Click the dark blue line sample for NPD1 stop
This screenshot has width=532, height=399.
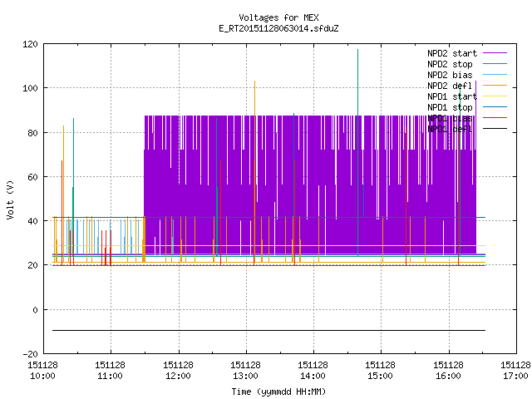(x=495, y=107)
